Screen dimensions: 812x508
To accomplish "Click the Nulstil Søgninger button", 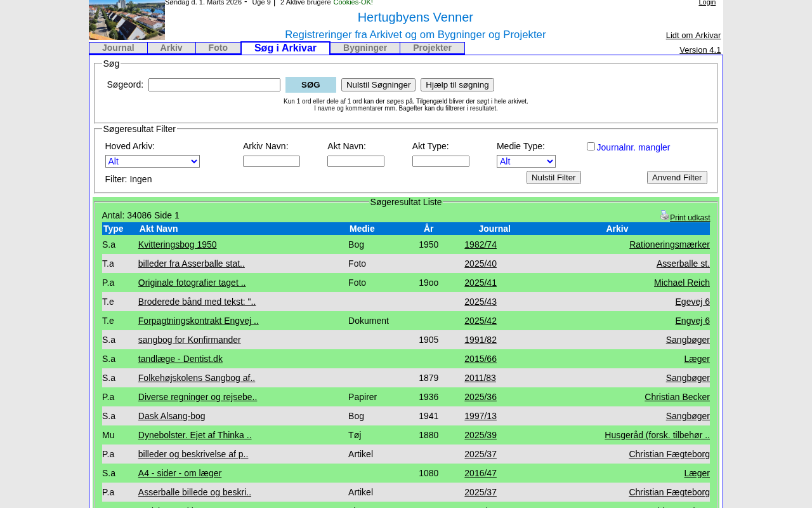I will 378,85.
